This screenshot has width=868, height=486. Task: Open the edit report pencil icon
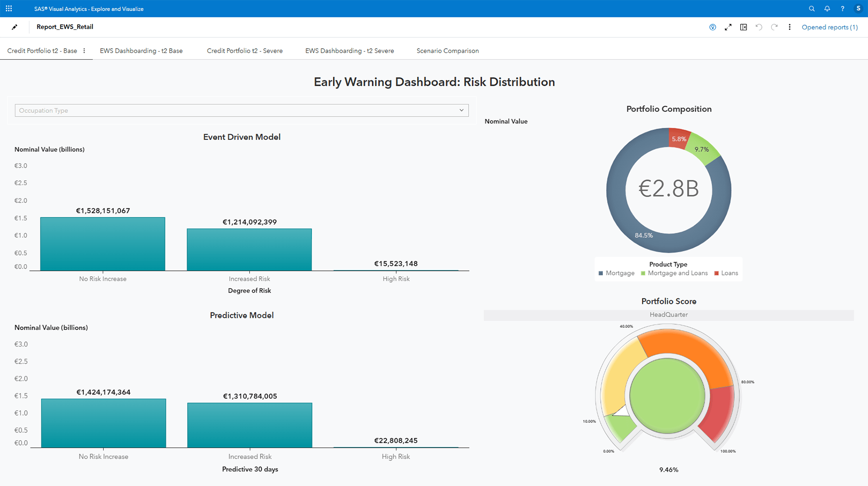coord(14,27)
